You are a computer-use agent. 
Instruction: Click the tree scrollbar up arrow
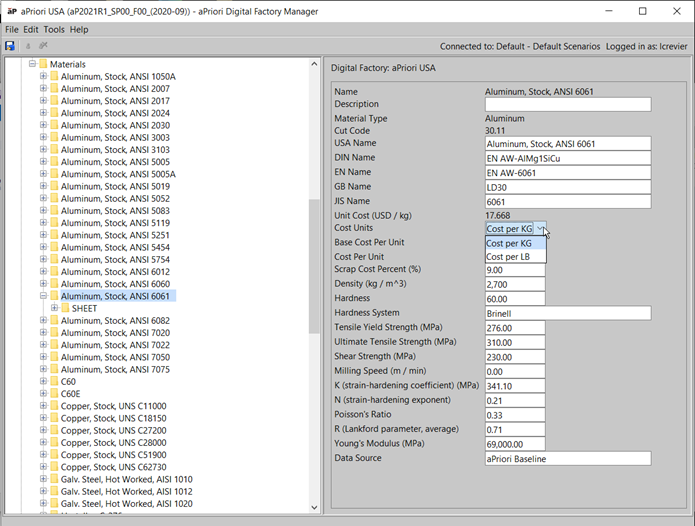[x=314, y=64]
